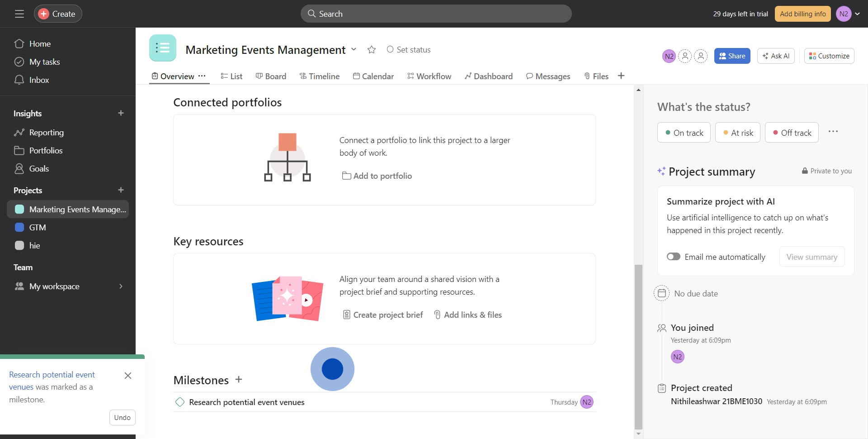Select the GTM project
Image resolution: width=868 pixels, height=439 pixels.
click(x=38, y=228)
